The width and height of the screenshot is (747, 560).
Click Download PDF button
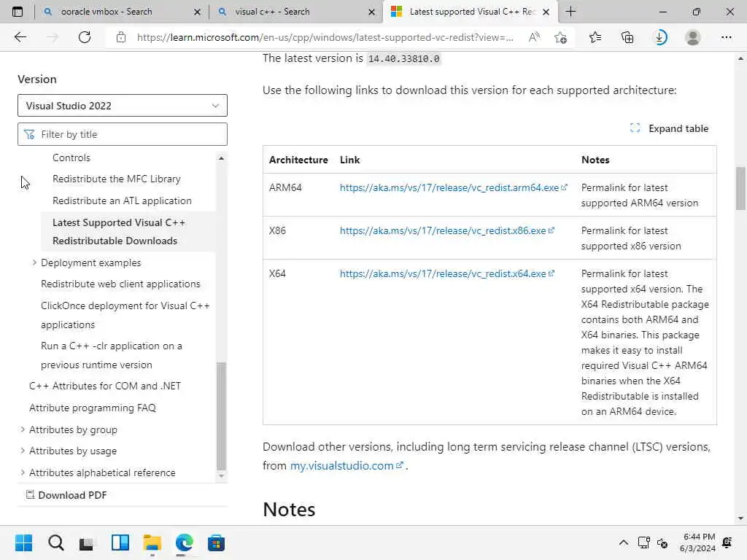(x=66, y=495)
